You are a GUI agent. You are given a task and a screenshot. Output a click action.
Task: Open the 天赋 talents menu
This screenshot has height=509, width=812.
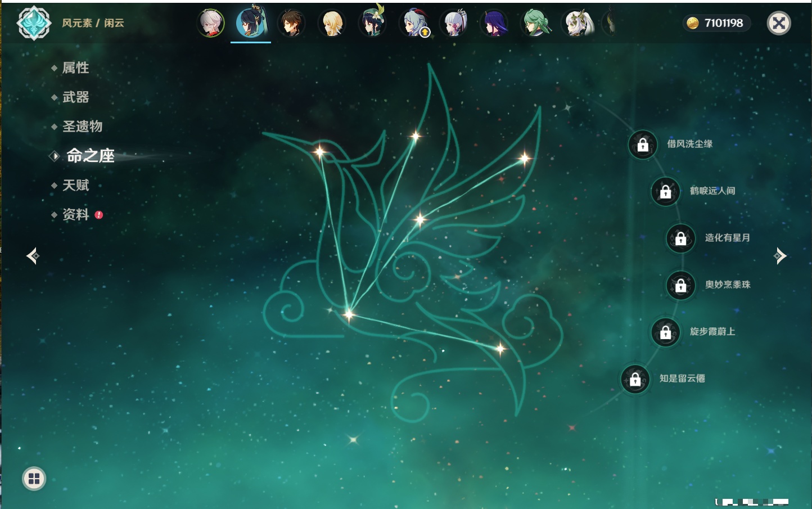[75, 185]
